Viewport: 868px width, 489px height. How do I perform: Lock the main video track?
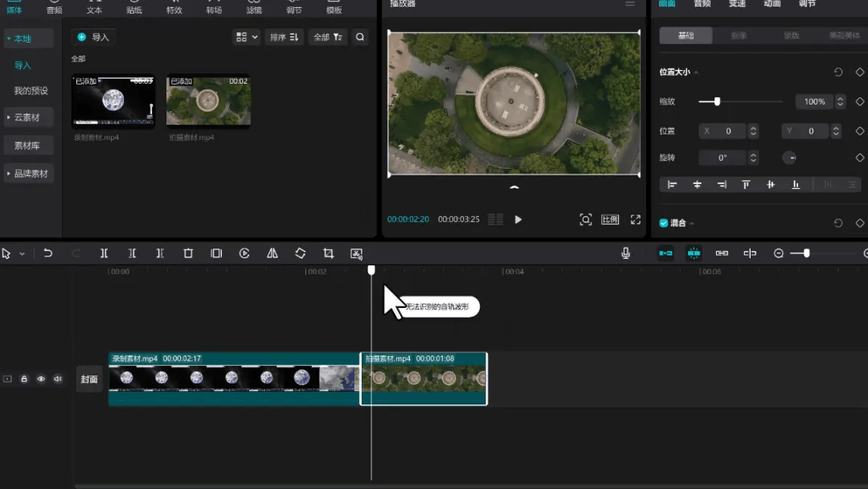point(24,379)
